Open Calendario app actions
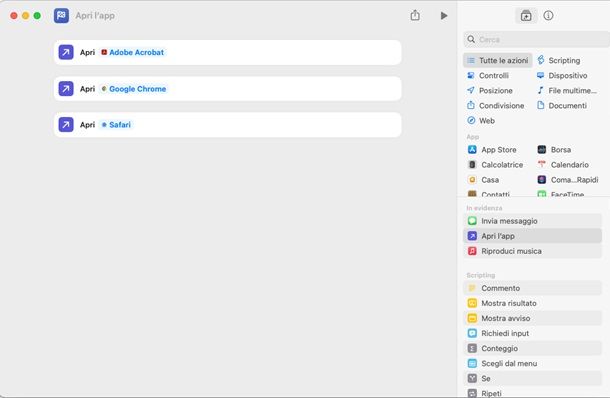610x398 pixels. tap(563, 165)
